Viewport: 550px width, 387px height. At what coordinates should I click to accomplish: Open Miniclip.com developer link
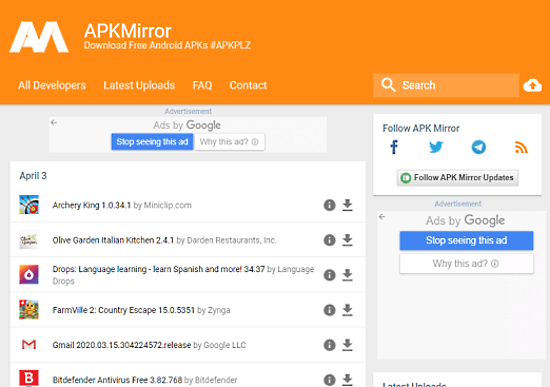168,205
